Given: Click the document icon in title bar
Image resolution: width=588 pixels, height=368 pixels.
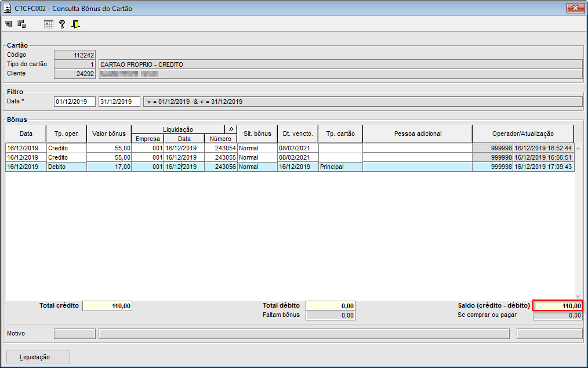Looking at the screenshot, I should pyautogui.click(x=8, y=8).
